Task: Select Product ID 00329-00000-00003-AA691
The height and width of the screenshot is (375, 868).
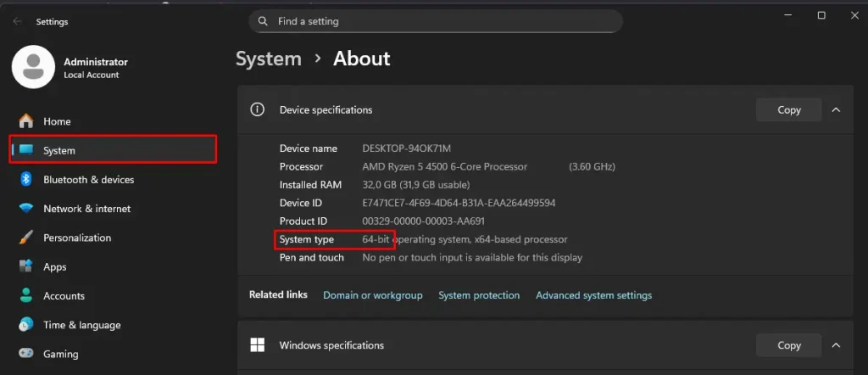Action: point(424,221)
